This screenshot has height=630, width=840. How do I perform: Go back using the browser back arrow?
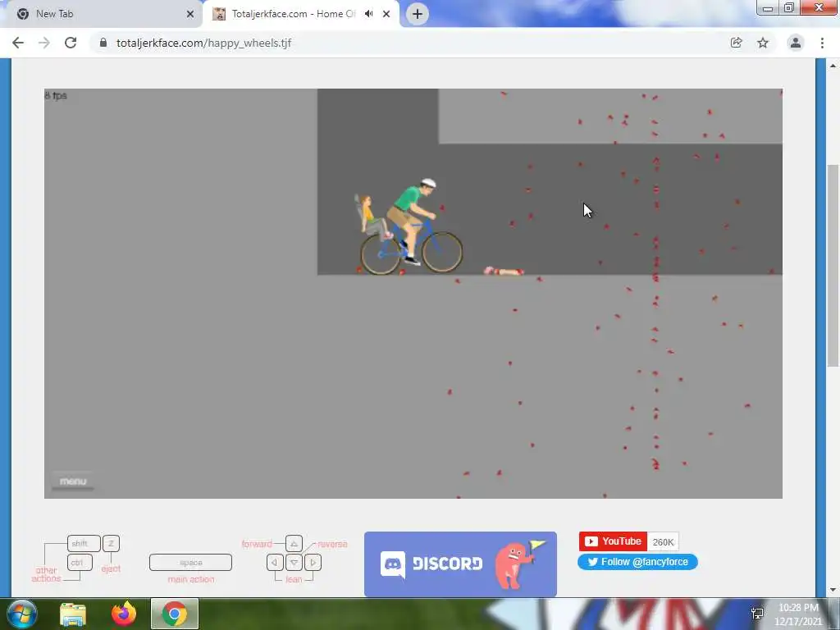tap(18, 43)
